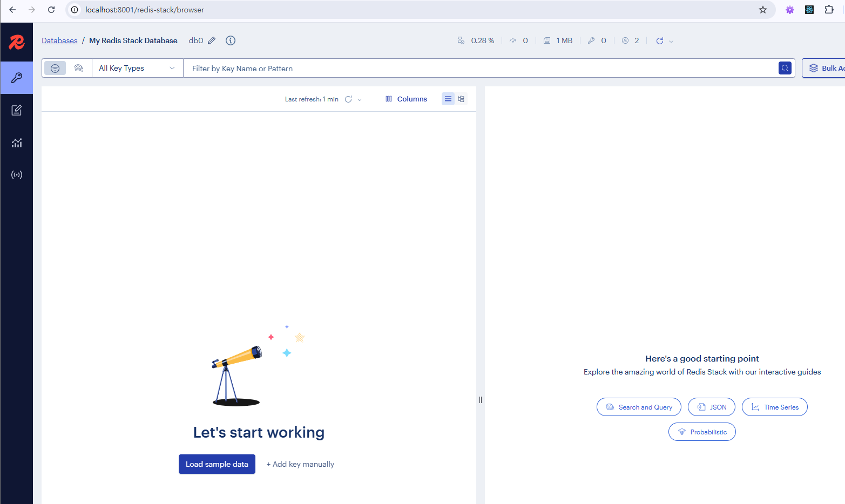Show database info circle icon
The height and width of the screenshot is (504, 845).
[x=231, y=40]
